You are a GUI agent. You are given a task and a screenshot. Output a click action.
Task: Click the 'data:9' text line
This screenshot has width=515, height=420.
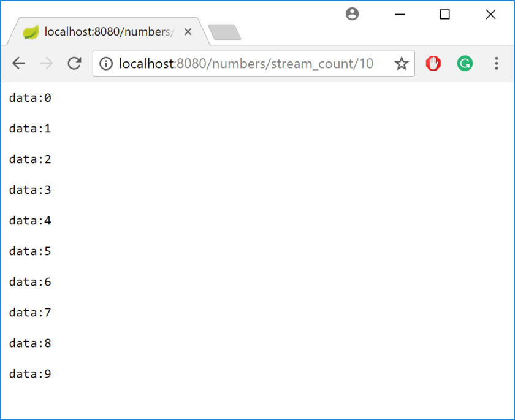30,373
